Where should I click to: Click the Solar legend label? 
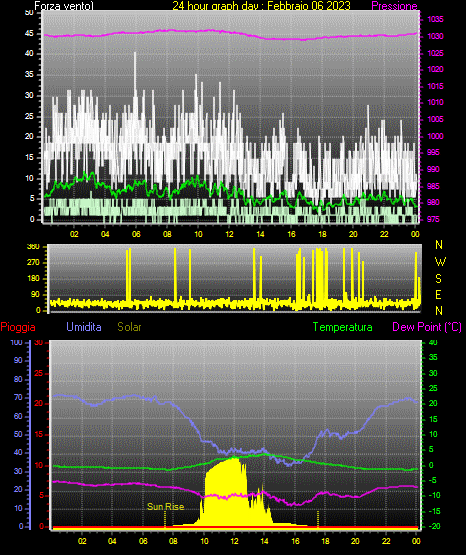129,327
